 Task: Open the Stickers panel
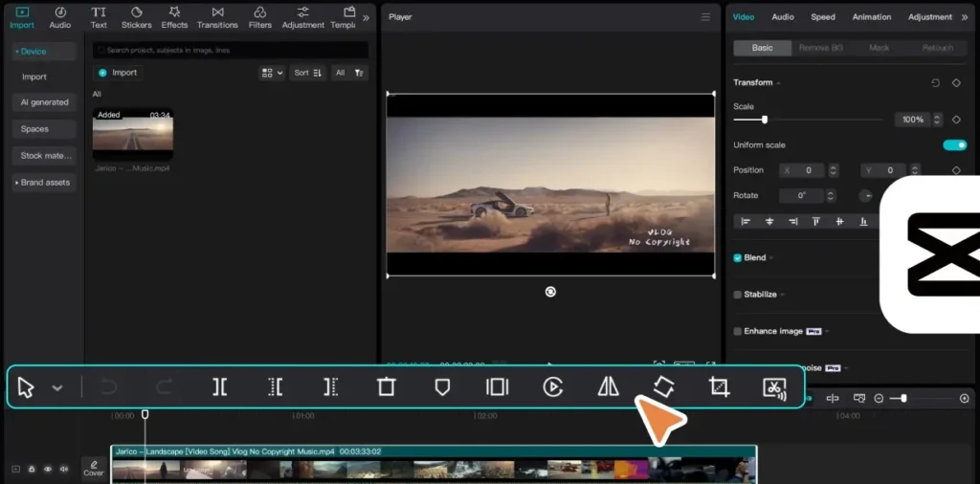click(x=136, y=17)
